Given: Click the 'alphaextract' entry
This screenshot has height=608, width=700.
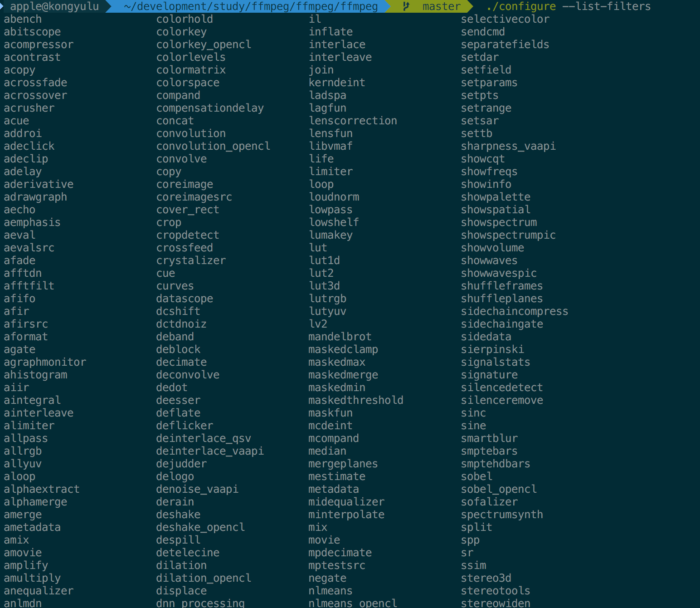Looking at the screenshot, I should click(x=42, y=489).
